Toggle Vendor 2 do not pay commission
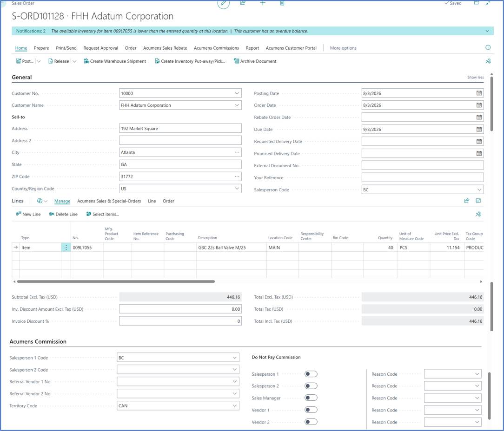 (311, 422)
